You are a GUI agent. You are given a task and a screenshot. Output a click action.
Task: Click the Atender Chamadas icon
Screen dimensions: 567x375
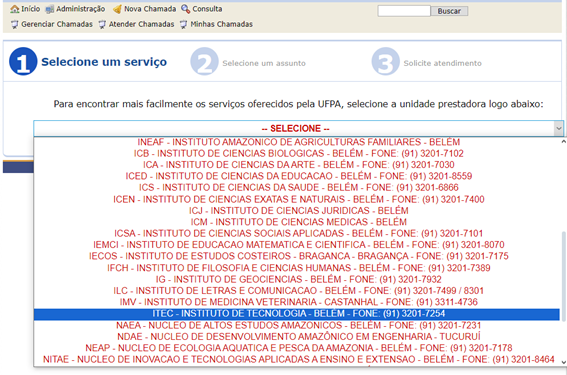point(102,24)
